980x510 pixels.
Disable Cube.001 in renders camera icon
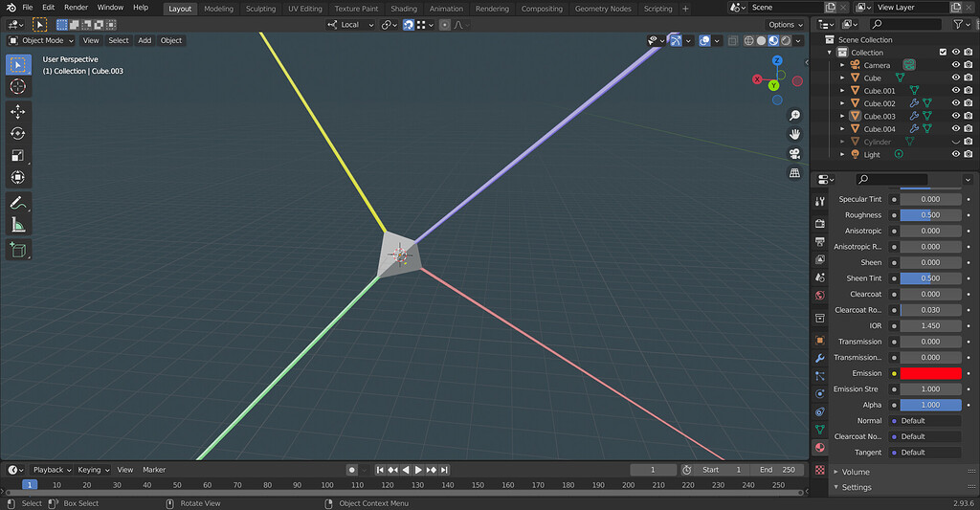(x=969, y=91)
